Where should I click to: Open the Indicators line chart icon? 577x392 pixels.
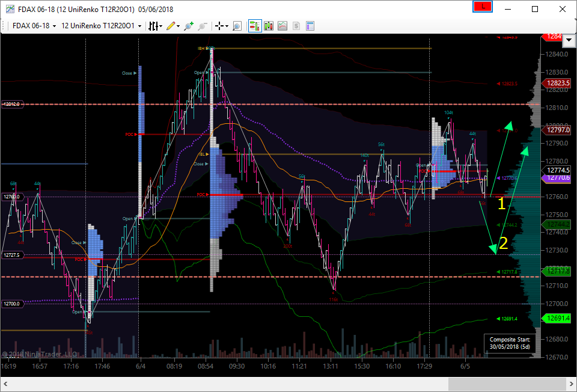(282, 26)
